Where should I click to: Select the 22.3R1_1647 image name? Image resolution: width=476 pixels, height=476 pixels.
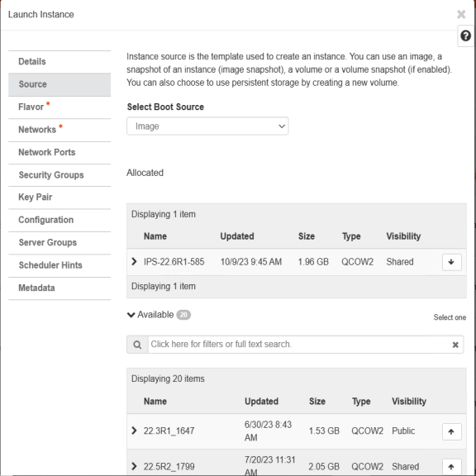[x=169, y=431]
